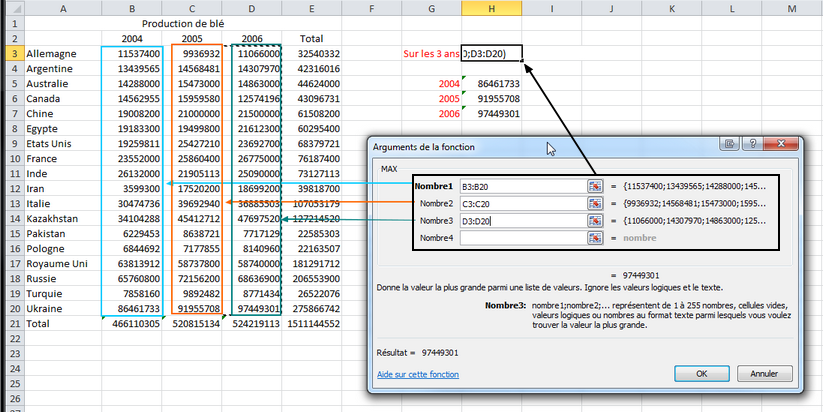Click the grand total cell 1511144552
Viewport: 823px width, 412px height.
(312, 323)
